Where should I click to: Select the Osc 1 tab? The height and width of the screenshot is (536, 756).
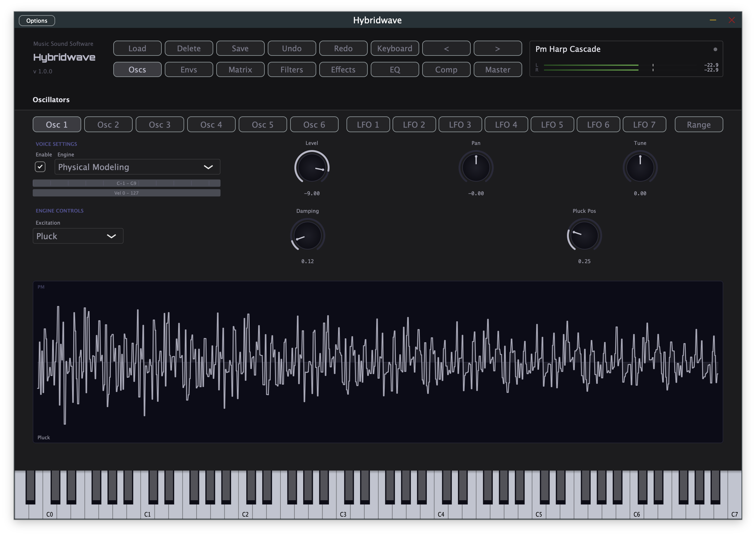57,124
